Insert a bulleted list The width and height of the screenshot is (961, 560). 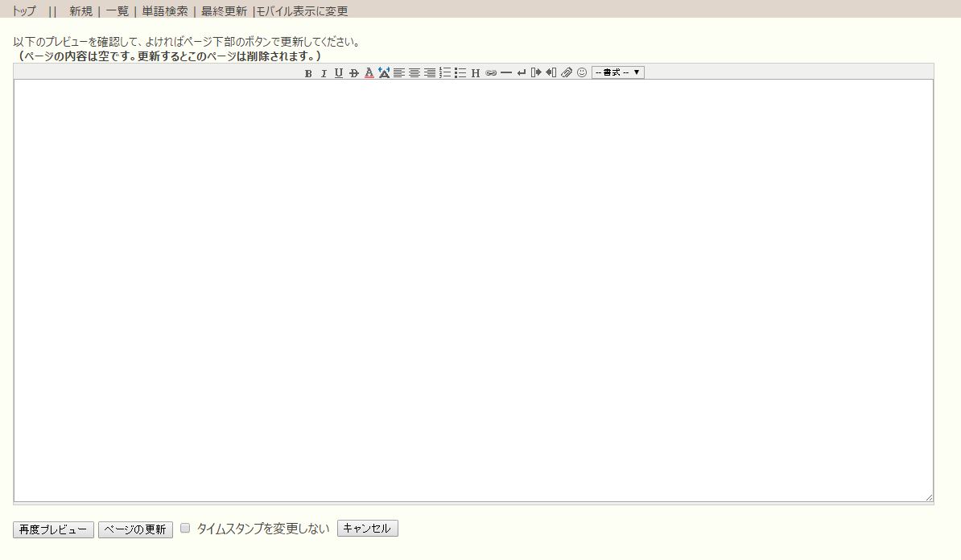coord(460,73)
